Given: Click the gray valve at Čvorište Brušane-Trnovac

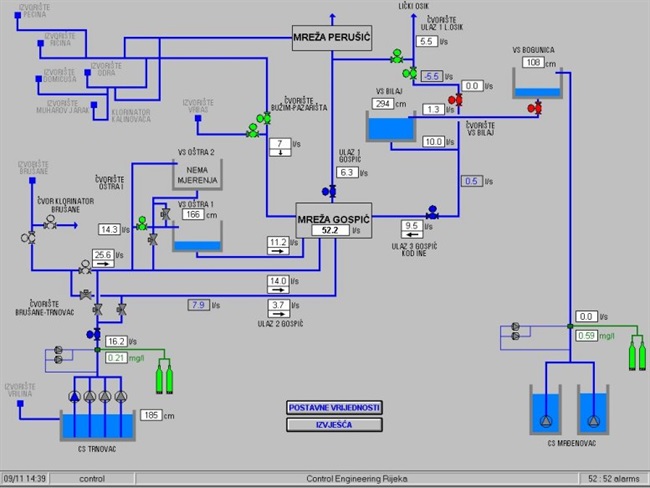Looking at the screenshot, I should point(86,295).
